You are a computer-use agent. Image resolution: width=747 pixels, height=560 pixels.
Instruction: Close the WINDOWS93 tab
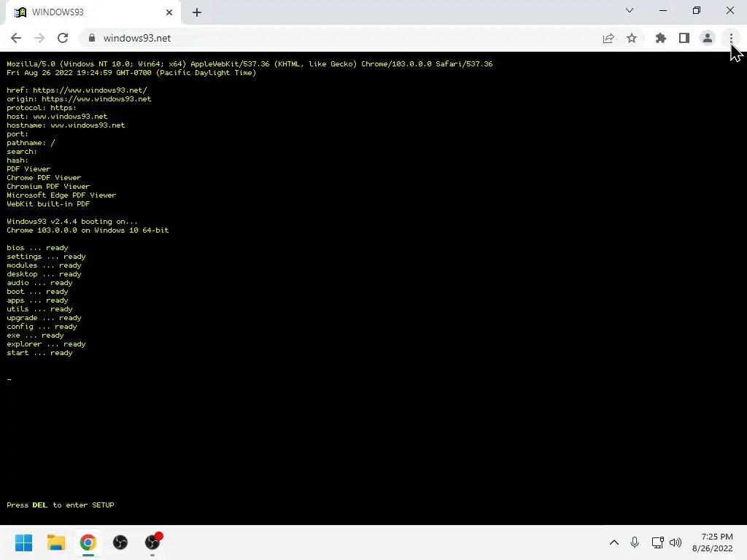[x=169, y=12]
